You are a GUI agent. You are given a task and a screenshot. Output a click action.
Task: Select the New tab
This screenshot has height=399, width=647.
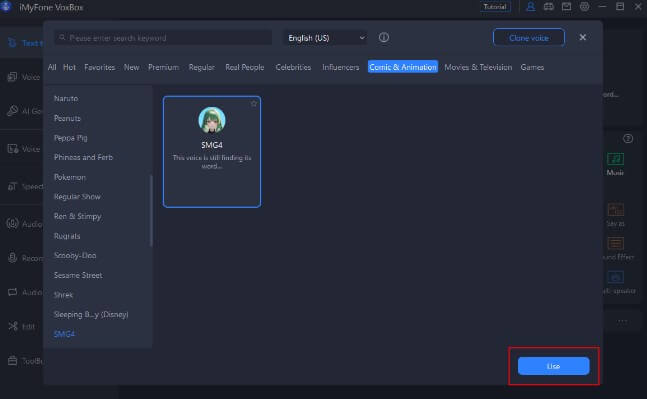click(131, 67)
